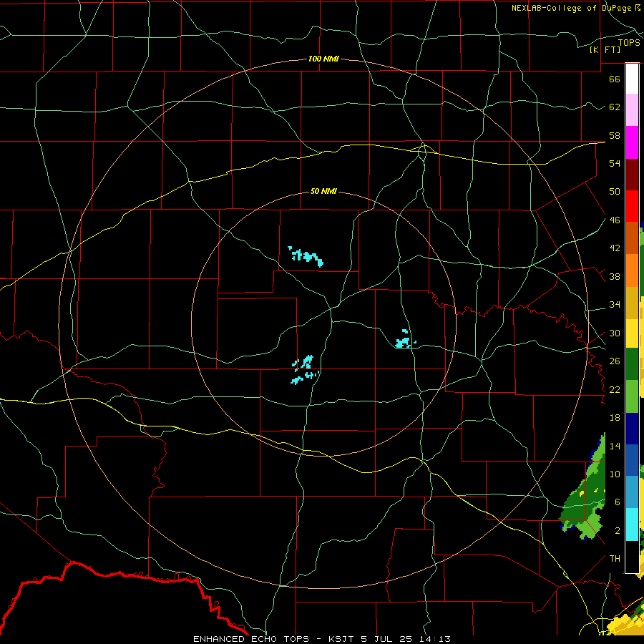
Task: Click the 58 legend scale label
Action: coord(615,135)
